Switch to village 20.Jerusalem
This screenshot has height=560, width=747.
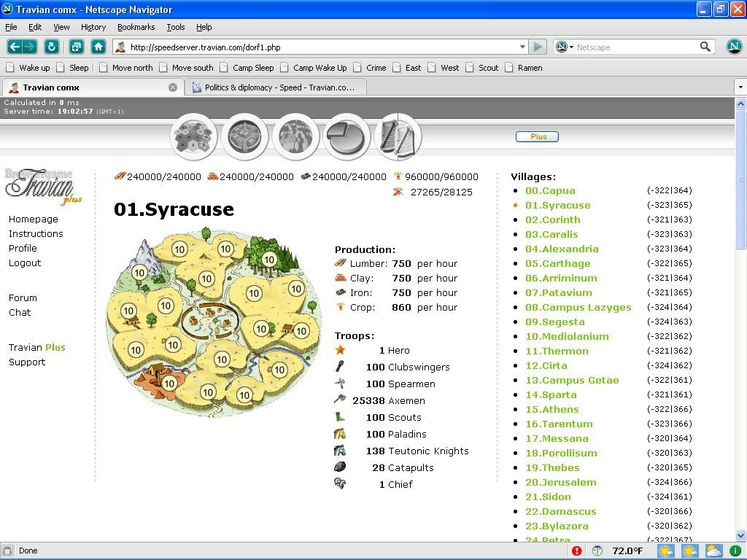click(561, 482)
